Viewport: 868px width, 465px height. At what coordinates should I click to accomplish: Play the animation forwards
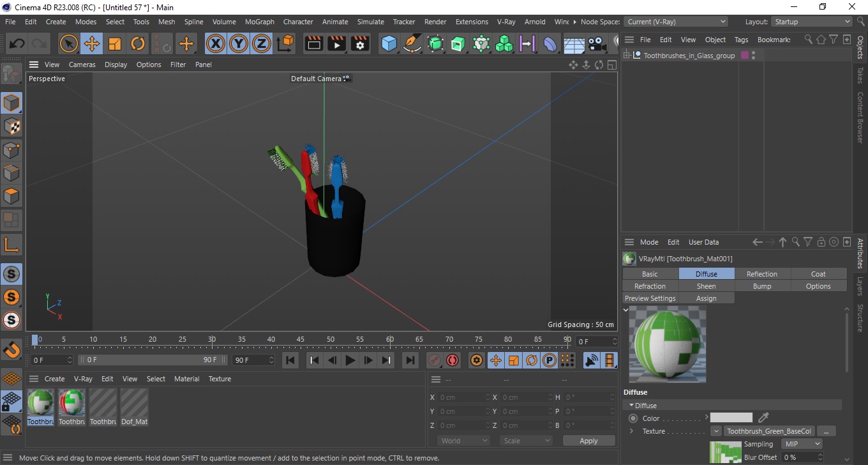pos(350,360)
